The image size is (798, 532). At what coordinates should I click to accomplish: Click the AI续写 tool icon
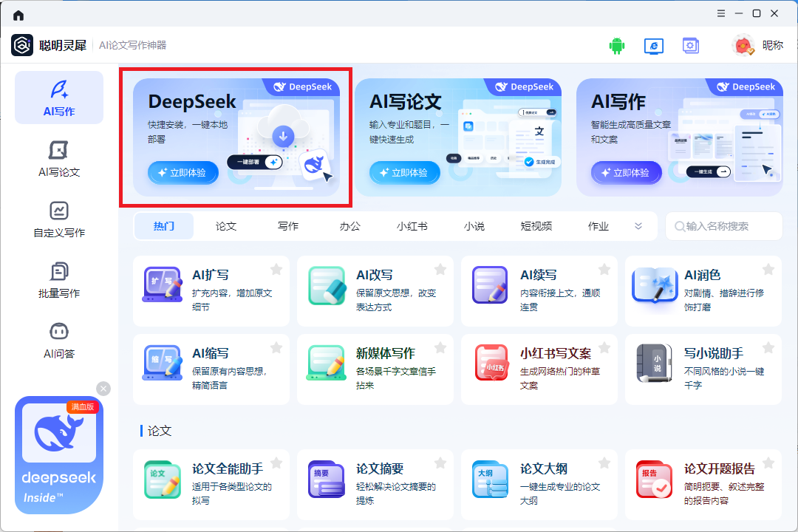pos(490,284)
